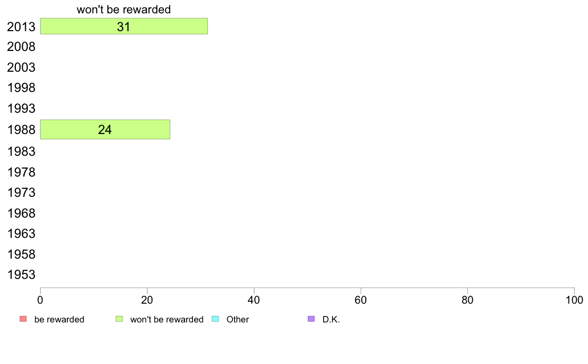Click the 100 tick on the x-axis

574,300
